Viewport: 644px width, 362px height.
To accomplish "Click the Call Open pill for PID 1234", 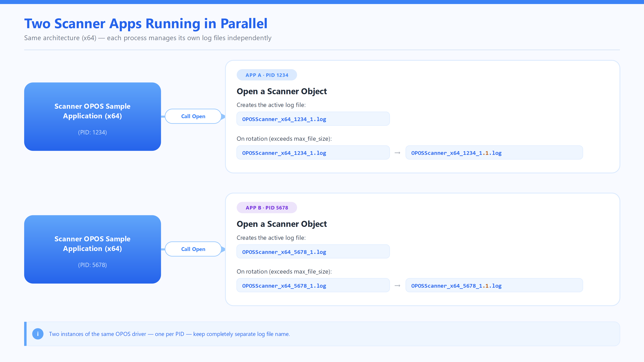I will [193, 116].
